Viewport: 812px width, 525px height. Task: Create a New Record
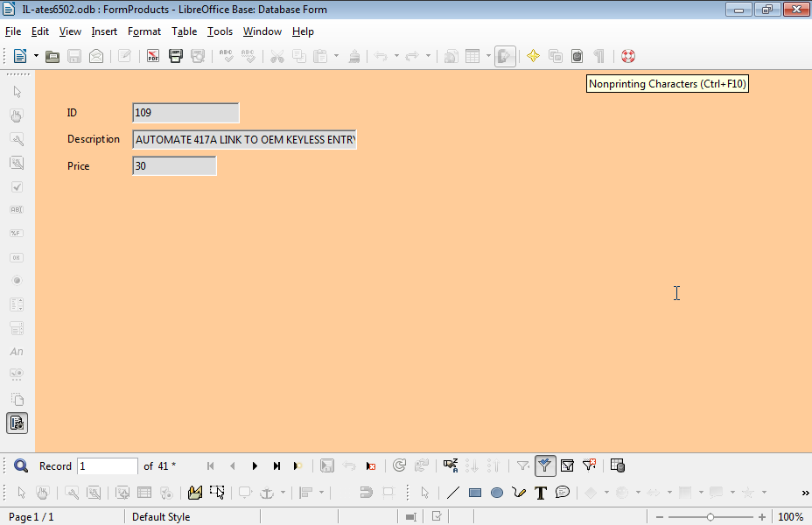297,466
